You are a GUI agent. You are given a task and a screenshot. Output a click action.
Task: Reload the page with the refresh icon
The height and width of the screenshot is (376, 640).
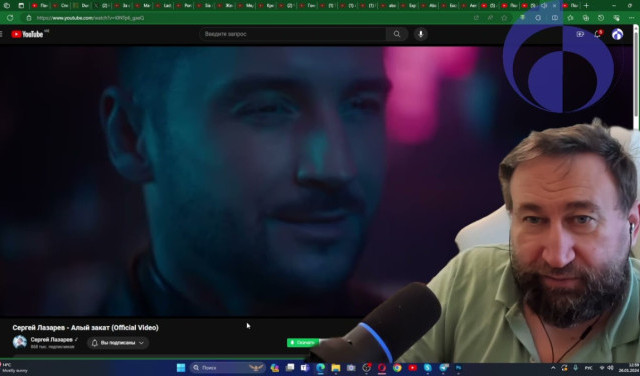[x=10, y=18]
